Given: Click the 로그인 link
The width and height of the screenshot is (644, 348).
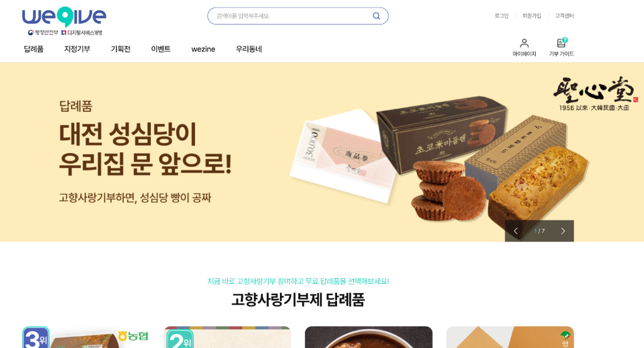Looking at the screenshot, I should (501, 16).
